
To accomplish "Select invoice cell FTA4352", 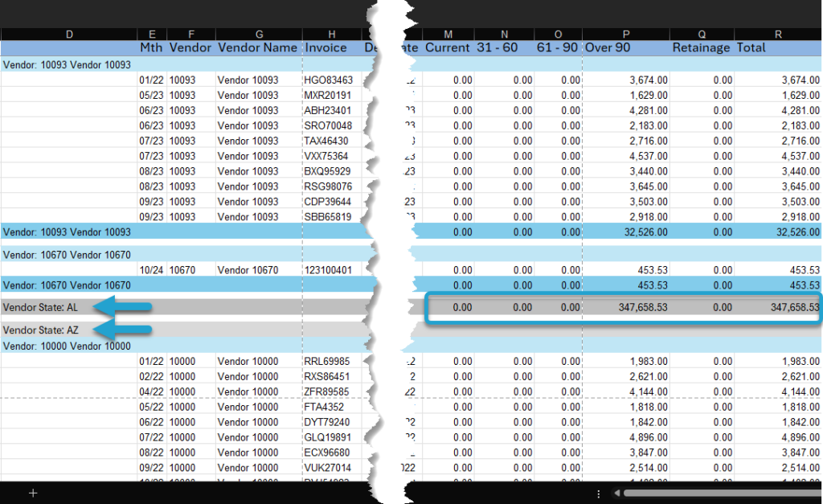I will 332,408.
